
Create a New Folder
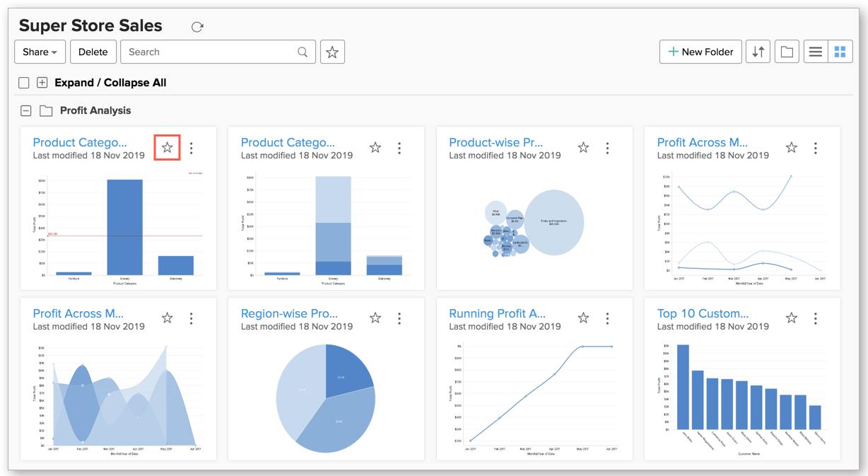[x=700, y=52]
